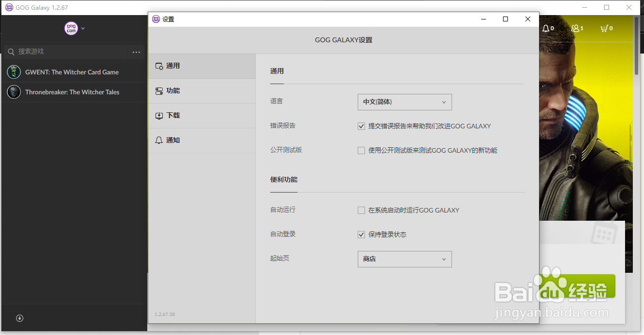Viewport: 644px width, 335px height.
Task: Expand the gog.com account chevron
Action: coord(82,28)
